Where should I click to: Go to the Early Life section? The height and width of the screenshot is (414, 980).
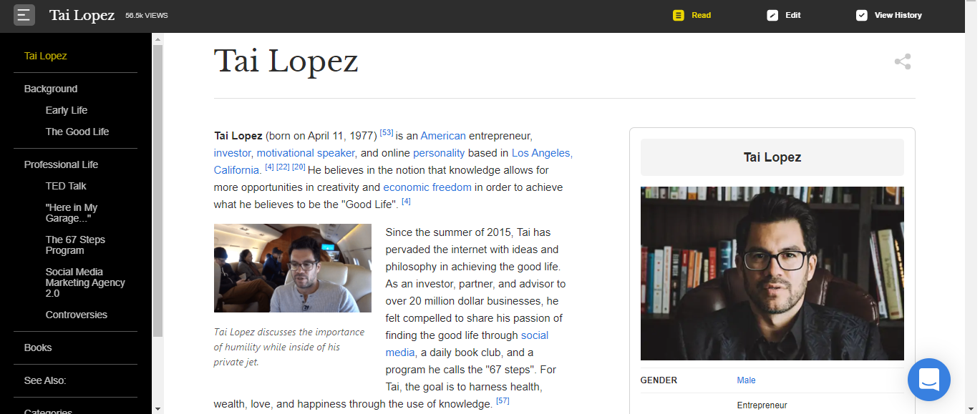[66, 109]
